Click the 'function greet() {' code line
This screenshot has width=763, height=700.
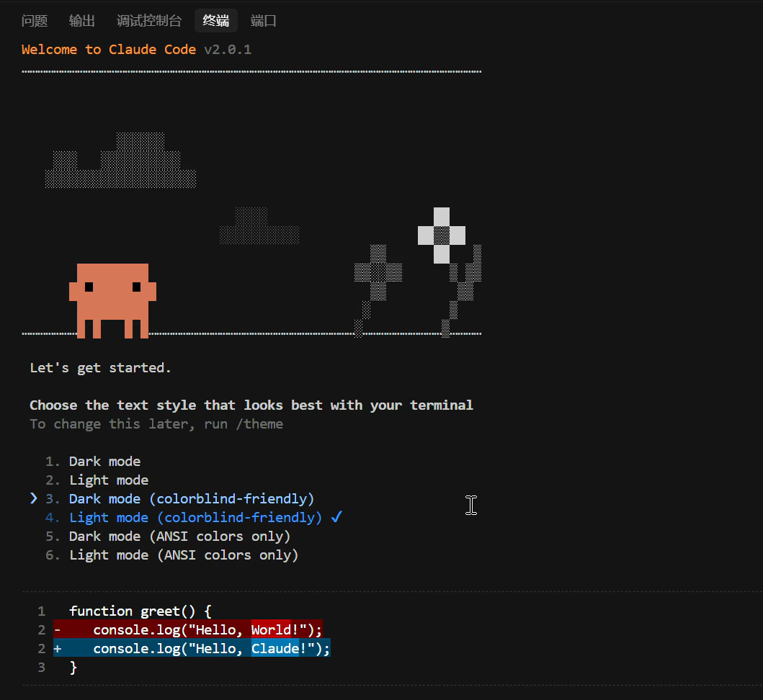[x=140, y=611]
